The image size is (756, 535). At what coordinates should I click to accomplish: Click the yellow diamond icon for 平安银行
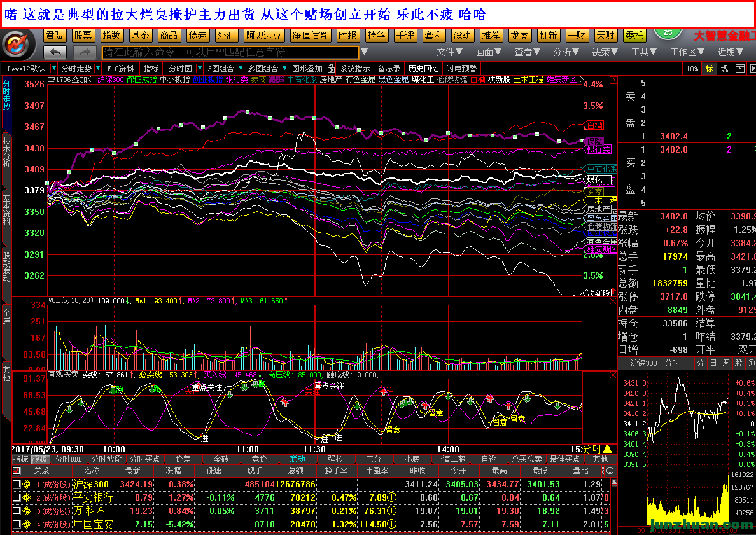click(x=27, y=497)
